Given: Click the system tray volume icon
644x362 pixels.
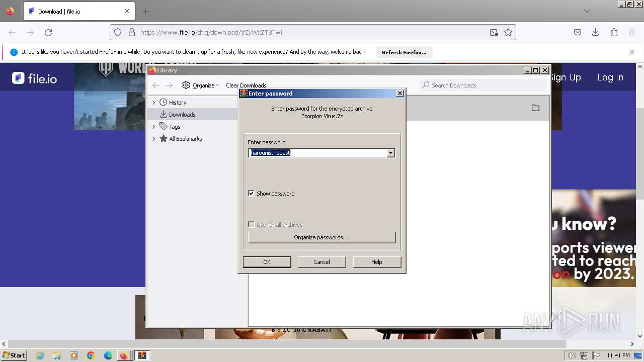Looking at the screenshot, I should click(572, 355).
